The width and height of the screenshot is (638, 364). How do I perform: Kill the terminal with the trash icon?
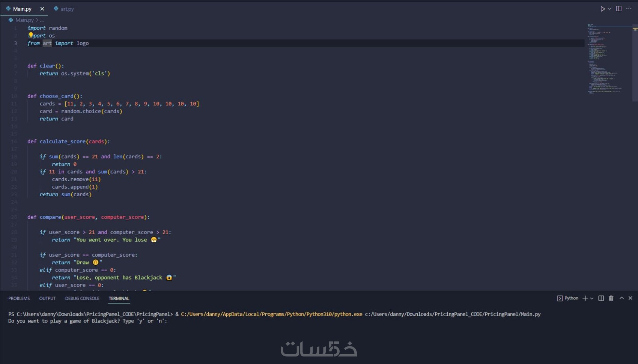tap(611, 298)
